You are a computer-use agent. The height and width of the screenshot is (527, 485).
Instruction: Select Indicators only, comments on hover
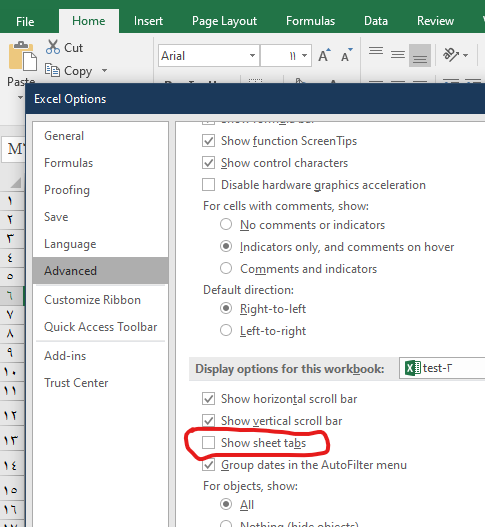click(226, 247)
